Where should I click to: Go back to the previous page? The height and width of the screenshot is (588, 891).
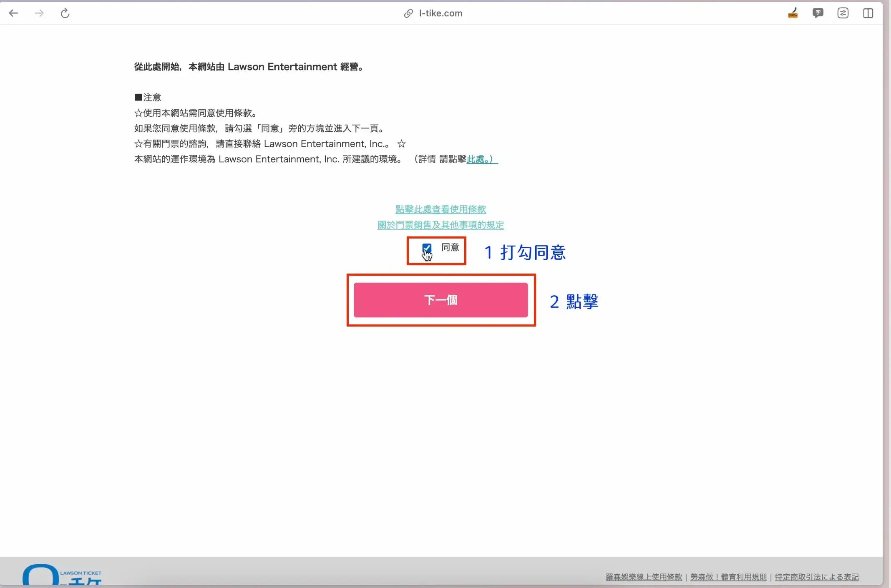(x=13, y=13)
